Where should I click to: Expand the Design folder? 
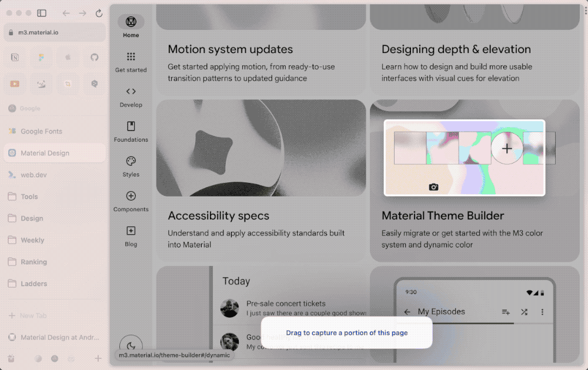pos(55,218)
